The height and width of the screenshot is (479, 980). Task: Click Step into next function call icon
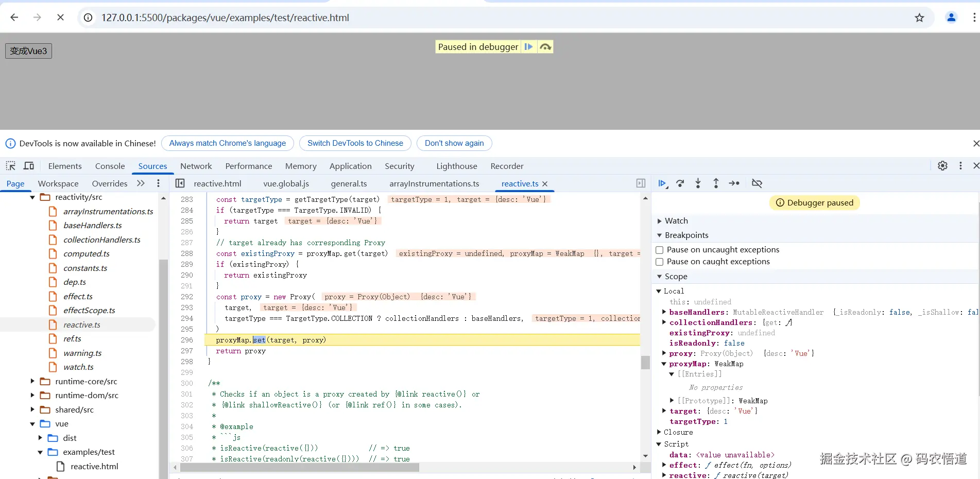[x=698, y=183]
